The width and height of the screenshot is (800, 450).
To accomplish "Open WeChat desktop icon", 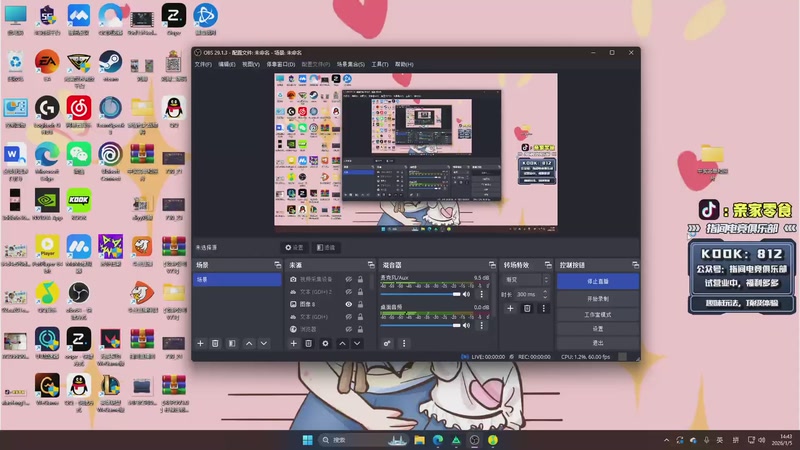I will (x=79, y=158).
